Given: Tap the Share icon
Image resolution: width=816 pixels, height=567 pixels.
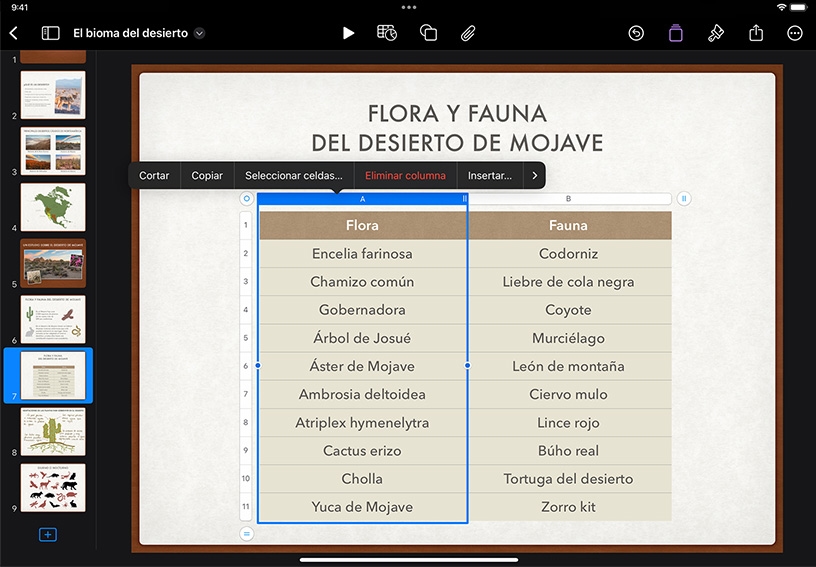Looking at the screenshot, I should 756,33.
